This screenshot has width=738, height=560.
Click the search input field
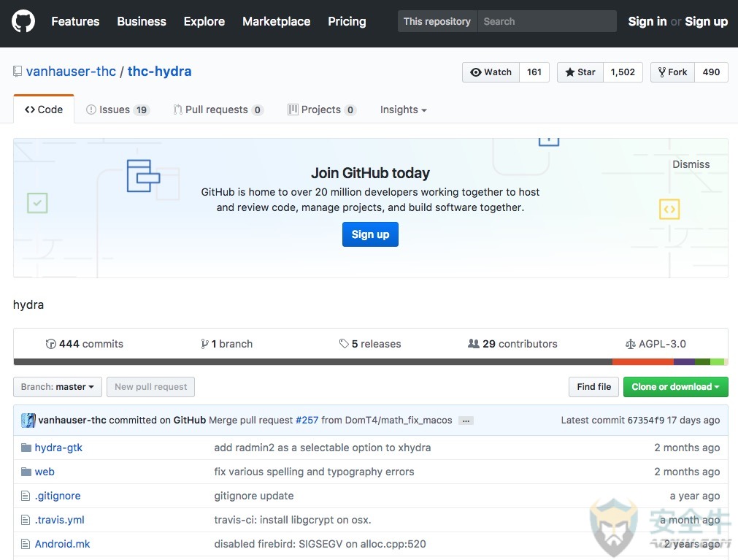[x=547, y=22]
